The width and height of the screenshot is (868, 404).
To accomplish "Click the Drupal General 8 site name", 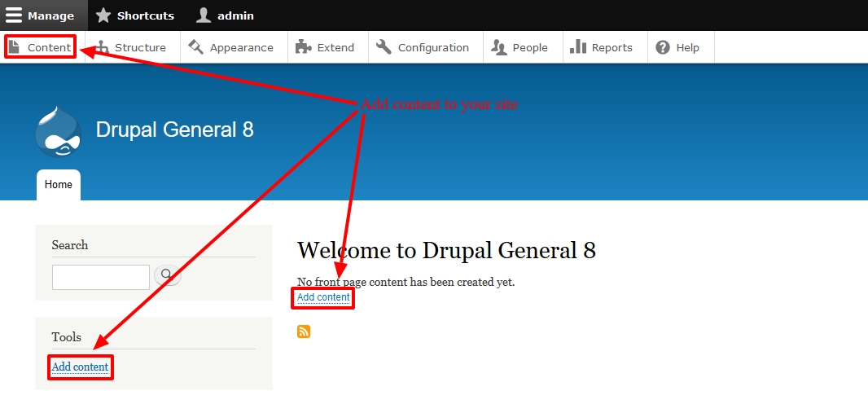I will pyautogui.click(x=175, y=130).
